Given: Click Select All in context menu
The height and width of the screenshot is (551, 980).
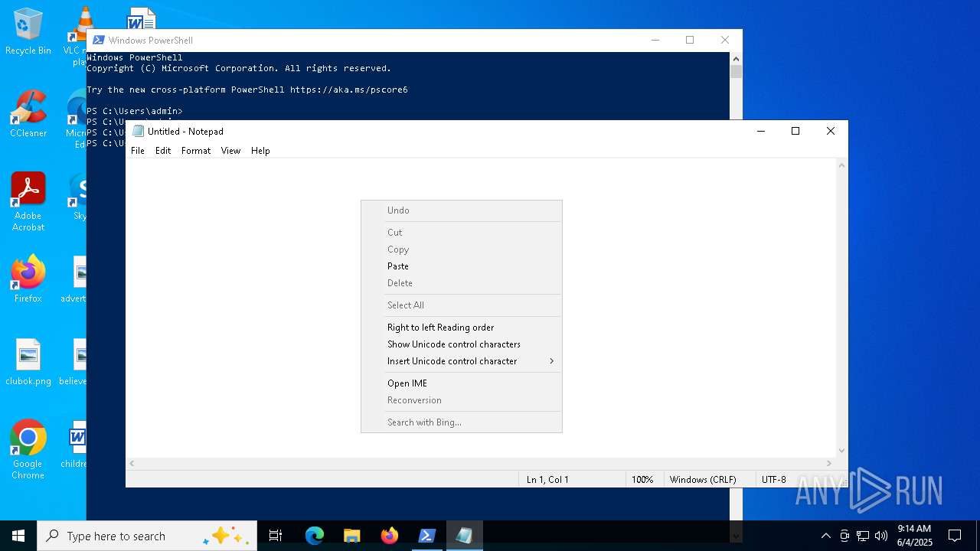Looking at the screenshot, I should [462, 305].
